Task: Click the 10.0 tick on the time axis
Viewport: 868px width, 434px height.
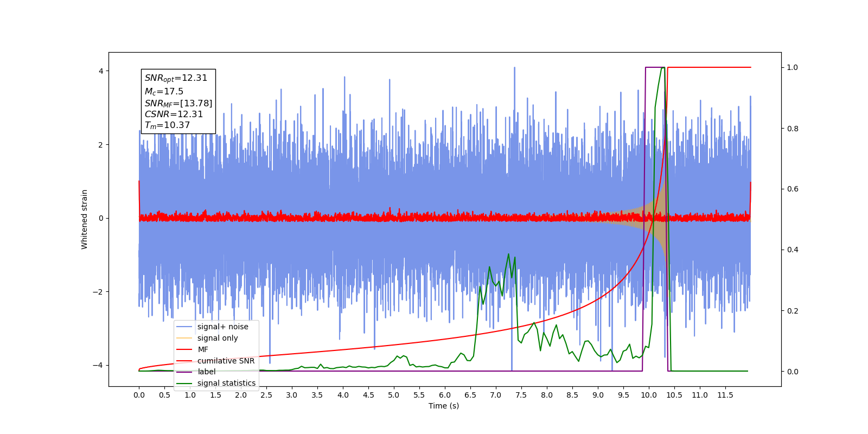Action: coord(649,395)
